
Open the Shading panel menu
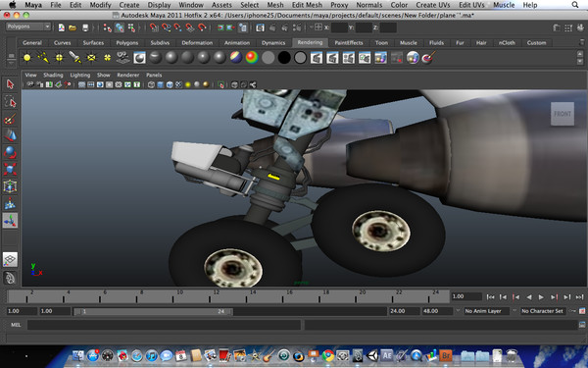coord(53,76)
